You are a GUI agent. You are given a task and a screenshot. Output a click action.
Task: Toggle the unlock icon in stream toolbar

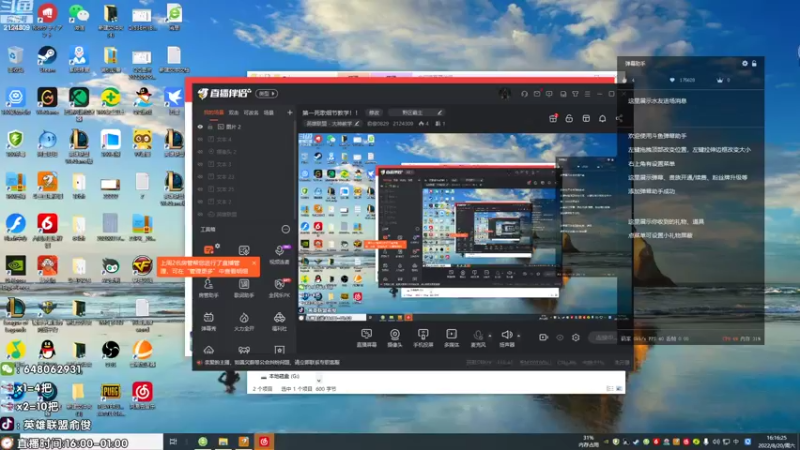569,118
